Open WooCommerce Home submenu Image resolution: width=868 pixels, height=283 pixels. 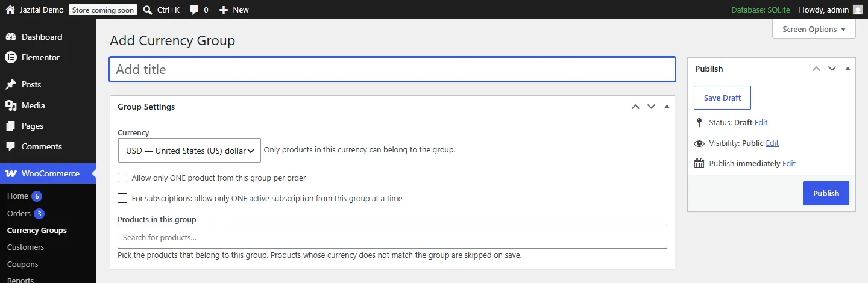17,196
